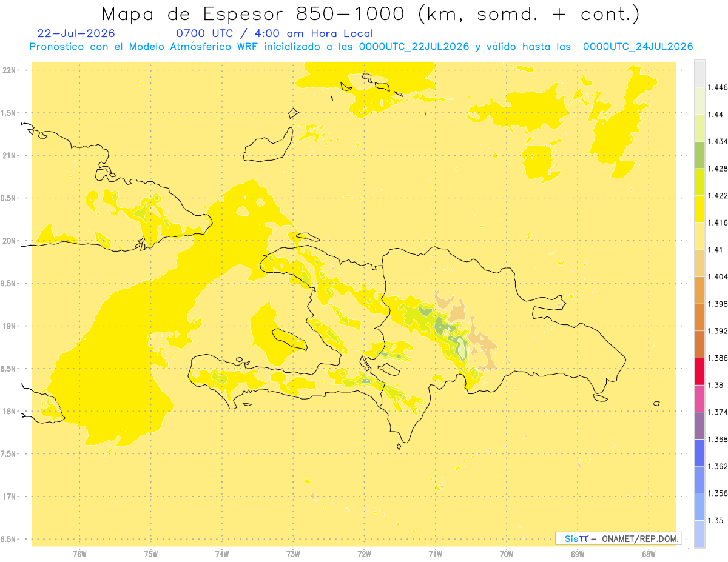This screenshot has width=728, height=562.
Task: Click the "1.392" colorbar value
Action: [x=718, y=331]
